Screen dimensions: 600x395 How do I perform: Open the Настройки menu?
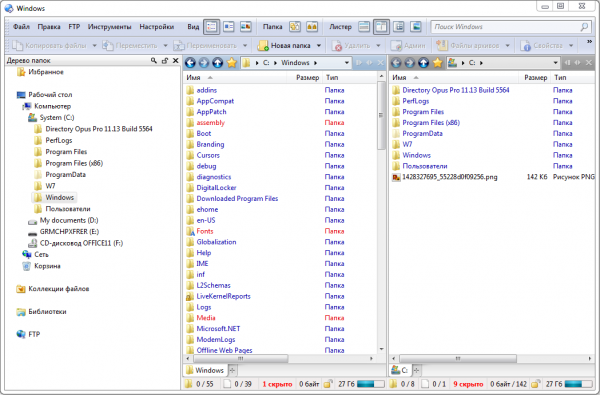point(157,27)
